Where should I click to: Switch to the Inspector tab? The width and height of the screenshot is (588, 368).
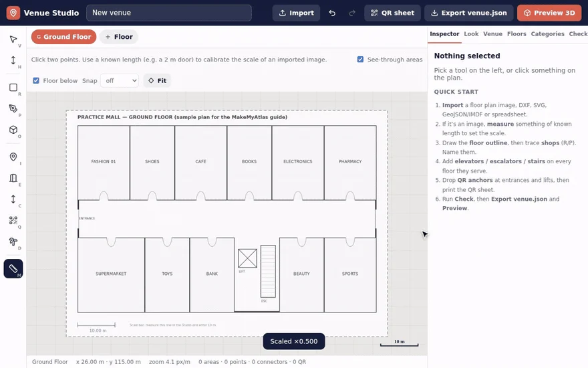444,34
